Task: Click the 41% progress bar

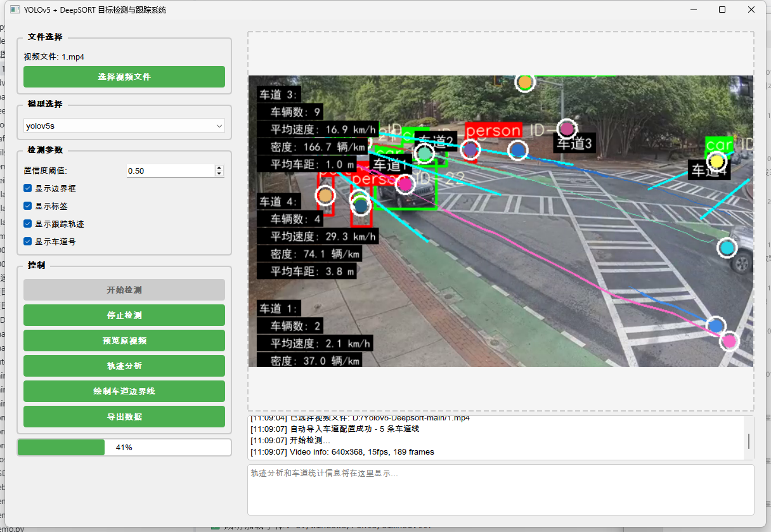Action: (x=124, y=447)
